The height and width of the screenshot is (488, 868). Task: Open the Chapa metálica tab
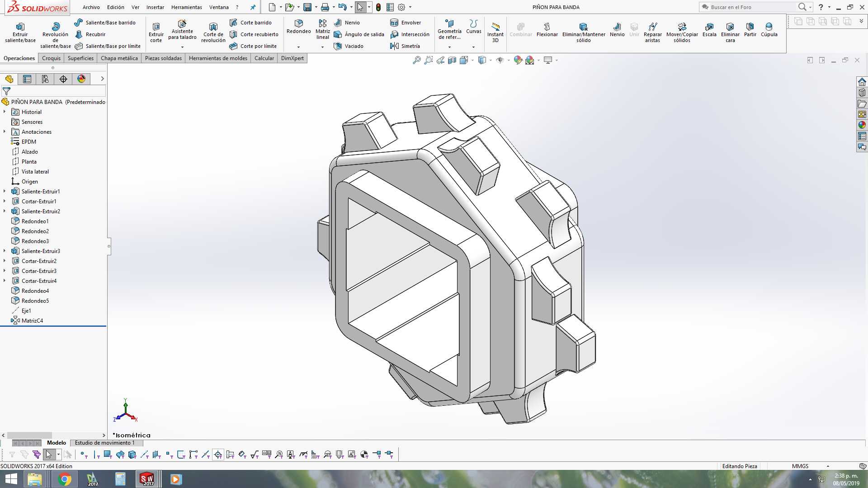[x=119, y=58]
